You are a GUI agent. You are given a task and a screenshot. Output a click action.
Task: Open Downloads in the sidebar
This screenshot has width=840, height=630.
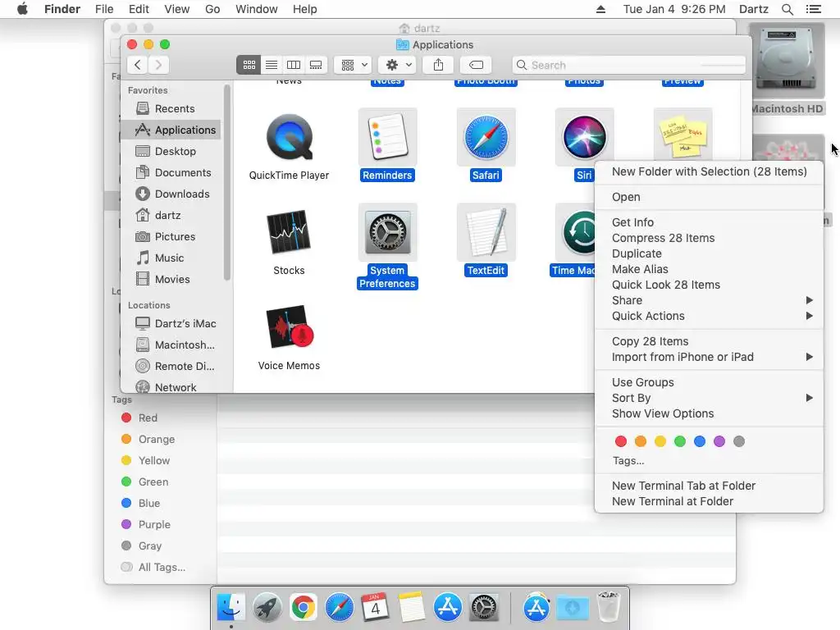click(x=171, y=194)
